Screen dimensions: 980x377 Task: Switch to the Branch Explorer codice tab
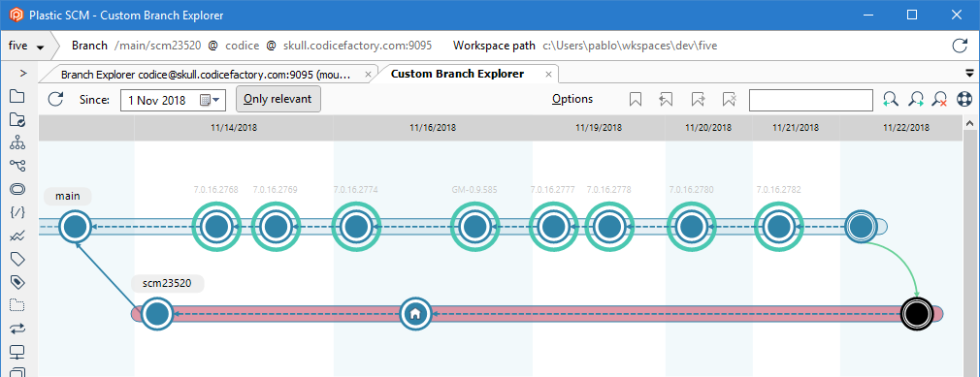click(x=207, y=75)
